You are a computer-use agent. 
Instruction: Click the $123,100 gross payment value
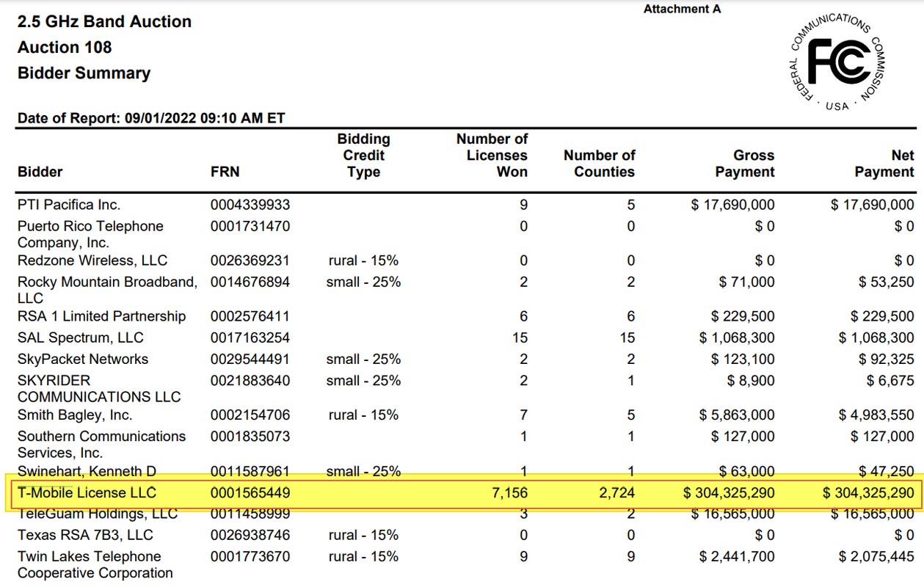coord(743,359)
